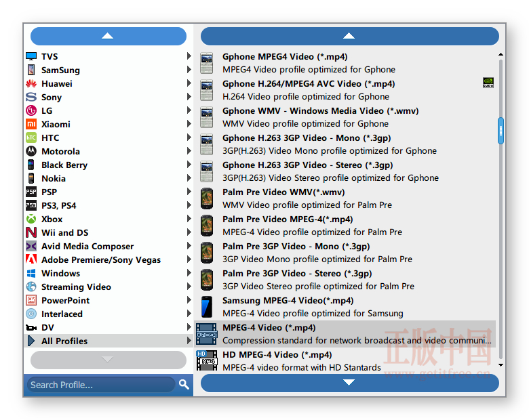Expand the Xbox submenu arrow
This screenshot has height=420, width=529.
189,218
